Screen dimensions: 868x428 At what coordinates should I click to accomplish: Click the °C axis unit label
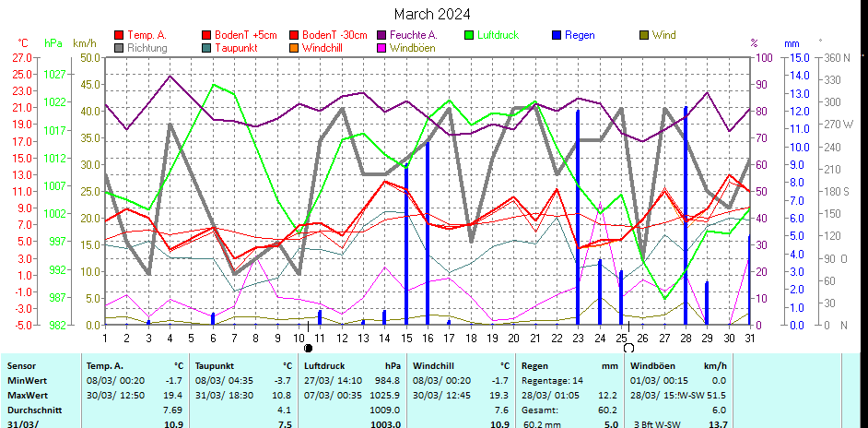pos(23,43)
